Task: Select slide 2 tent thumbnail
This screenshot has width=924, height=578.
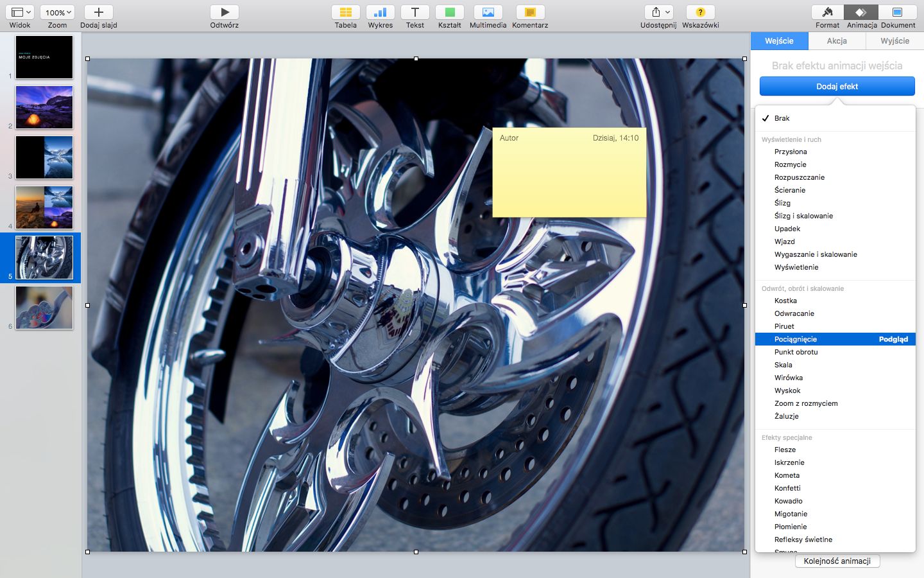Action: tap(44, 107)
